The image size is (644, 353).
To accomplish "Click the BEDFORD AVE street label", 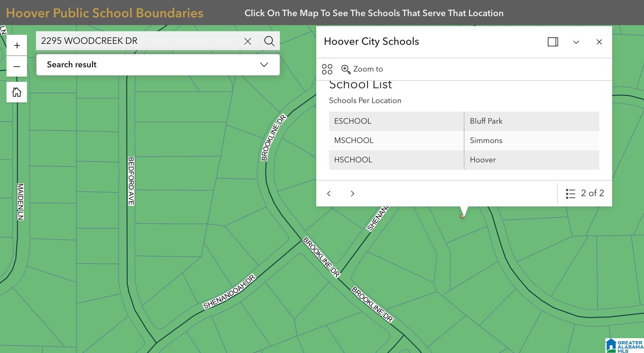I will [x=131, y=181].
